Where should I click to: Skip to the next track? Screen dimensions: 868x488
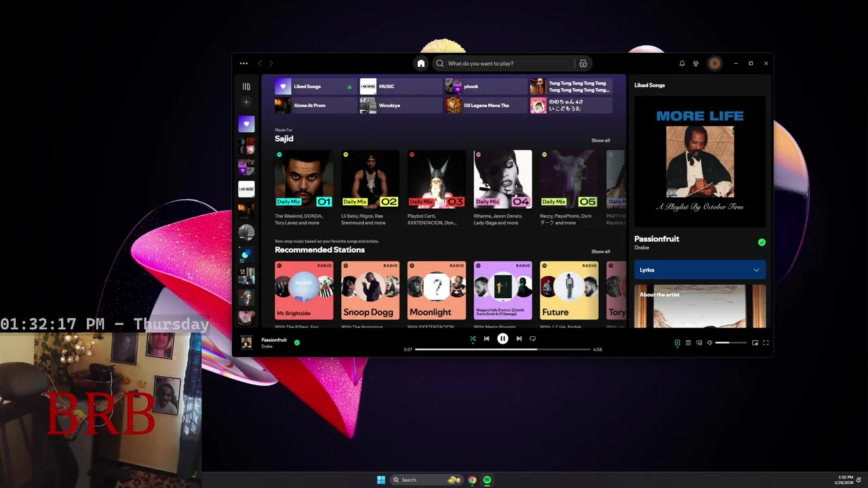[519, 339]
